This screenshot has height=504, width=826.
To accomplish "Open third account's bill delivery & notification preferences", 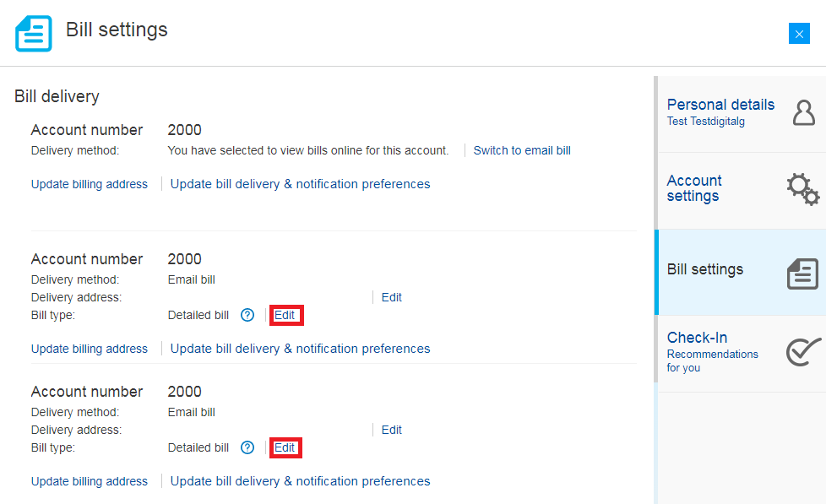I will coord(300,481).
